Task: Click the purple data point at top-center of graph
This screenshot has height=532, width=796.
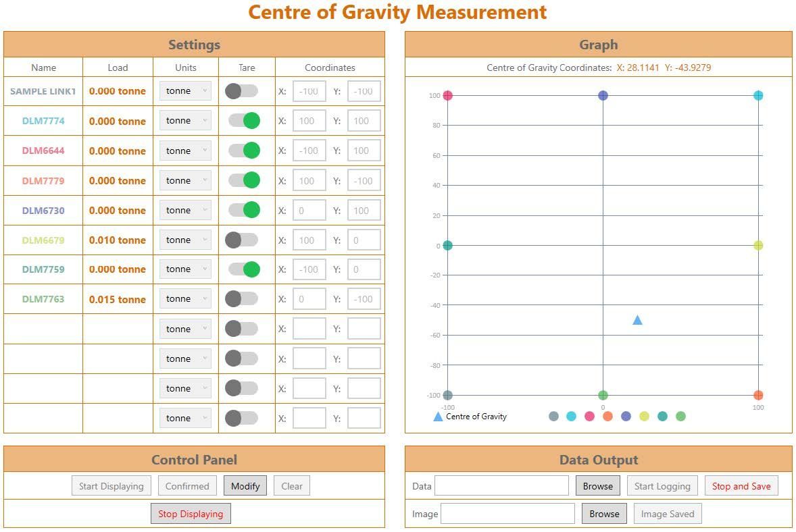Action: coord(603,95)
